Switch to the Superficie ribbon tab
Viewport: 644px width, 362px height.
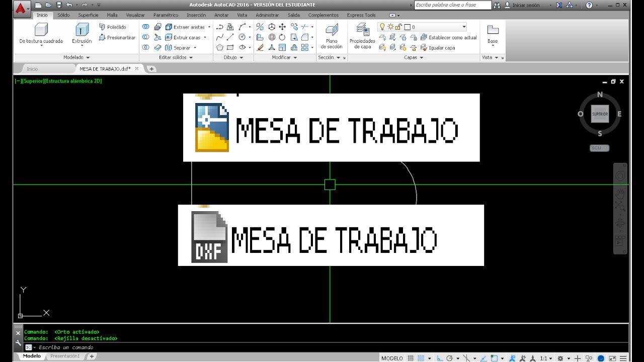coord(88,15)
